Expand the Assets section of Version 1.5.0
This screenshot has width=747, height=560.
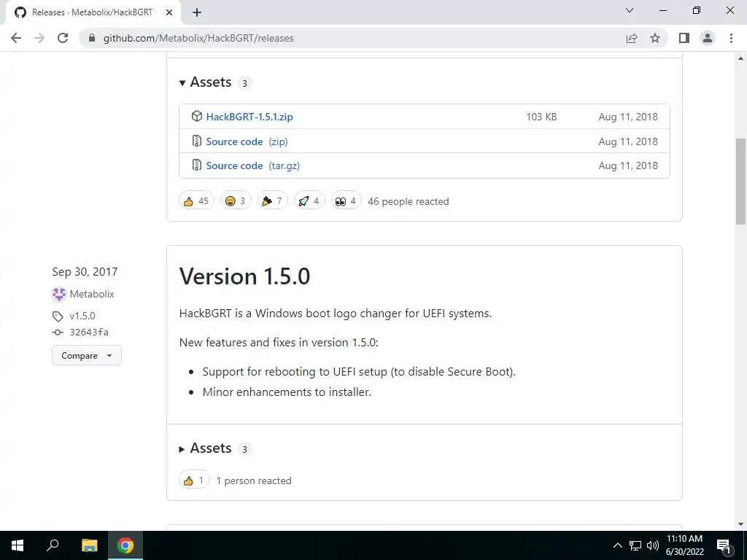click(x=206, y=448)
